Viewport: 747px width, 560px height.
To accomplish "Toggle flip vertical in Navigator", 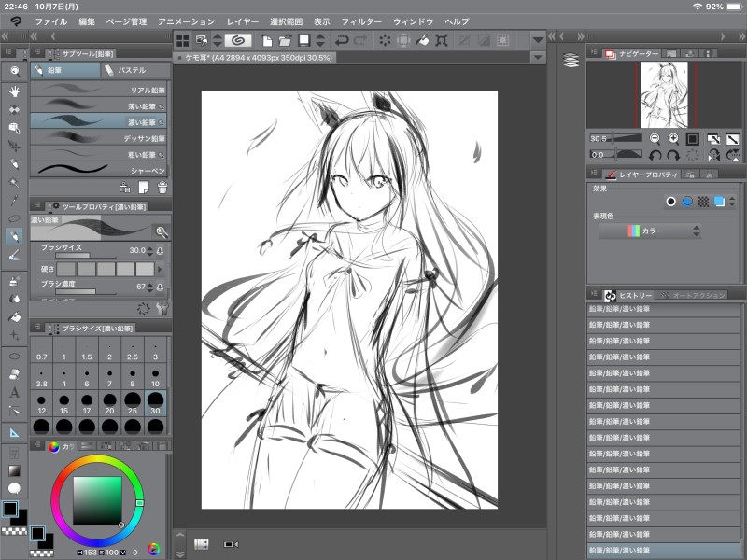I will coord(732,155).
